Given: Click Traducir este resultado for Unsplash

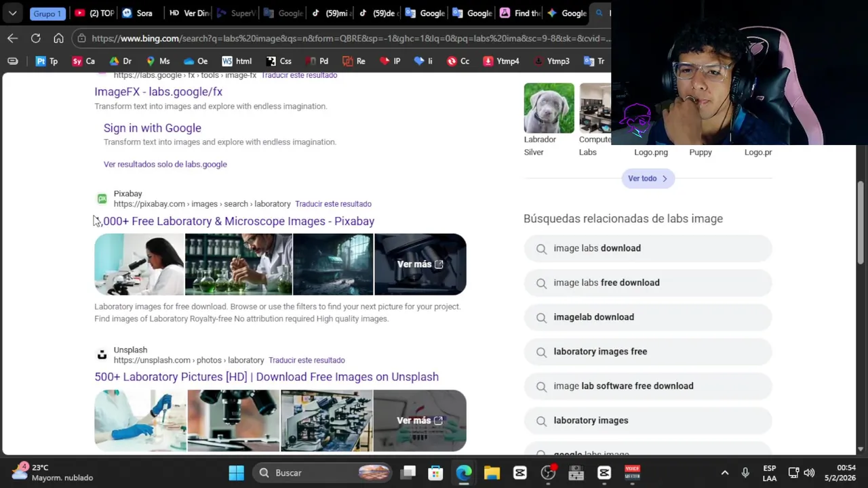Looking at the screenshot, I should (307, 360).
